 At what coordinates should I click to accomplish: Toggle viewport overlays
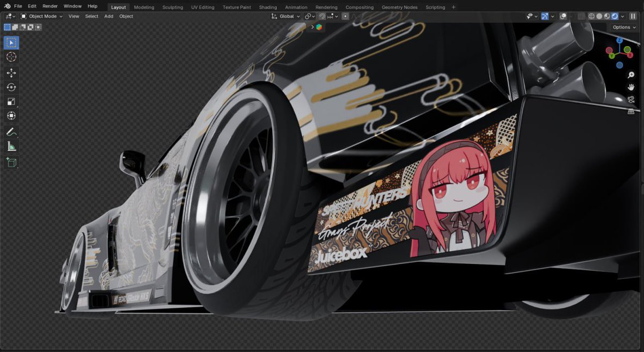pos(563,16)
